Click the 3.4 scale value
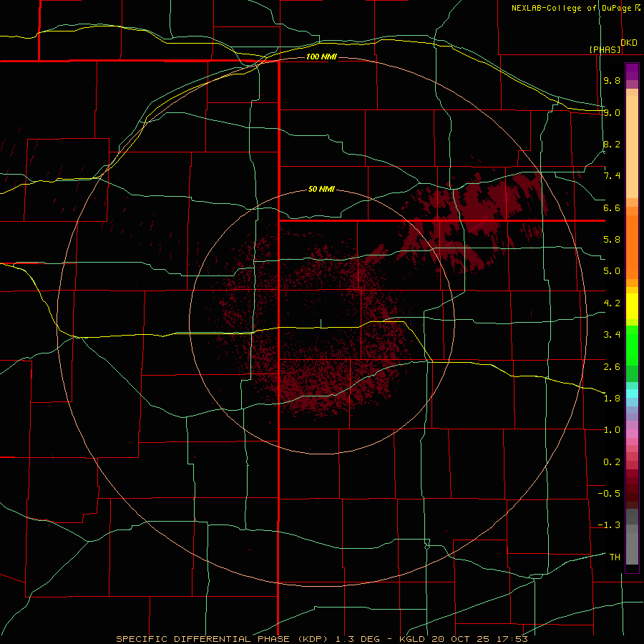This screenshot has width=644, height=644. pyautogui.click(x=612, y=335)
